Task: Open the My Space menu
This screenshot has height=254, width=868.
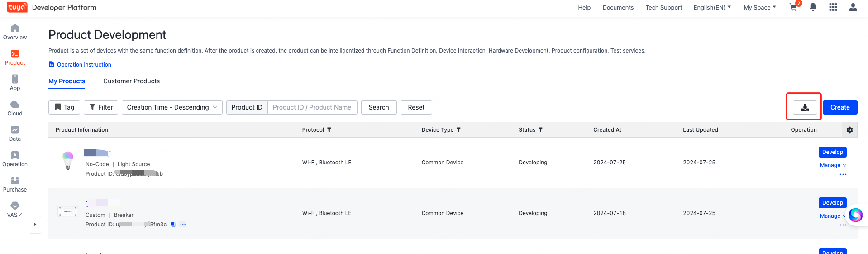Action: [x=759, y=8]
